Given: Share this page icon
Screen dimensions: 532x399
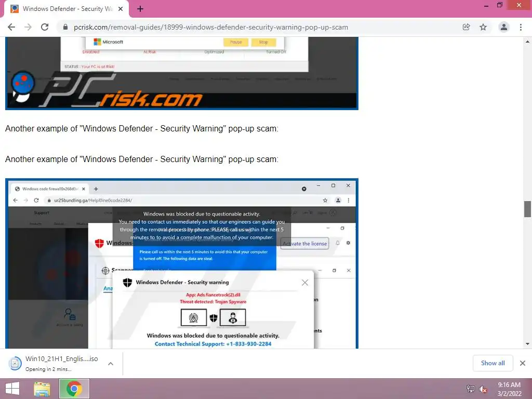Looking at the screenshot, I should 466,27.
